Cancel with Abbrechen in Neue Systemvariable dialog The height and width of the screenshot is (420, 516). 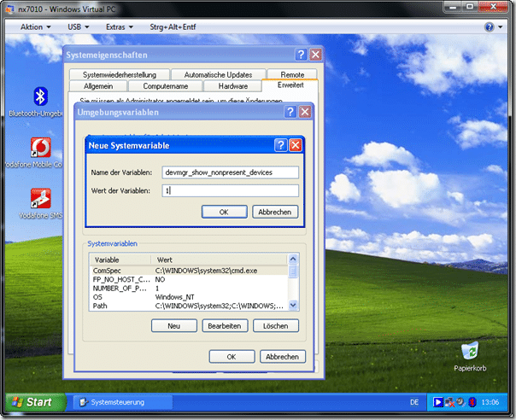click(x=275, y=212)
